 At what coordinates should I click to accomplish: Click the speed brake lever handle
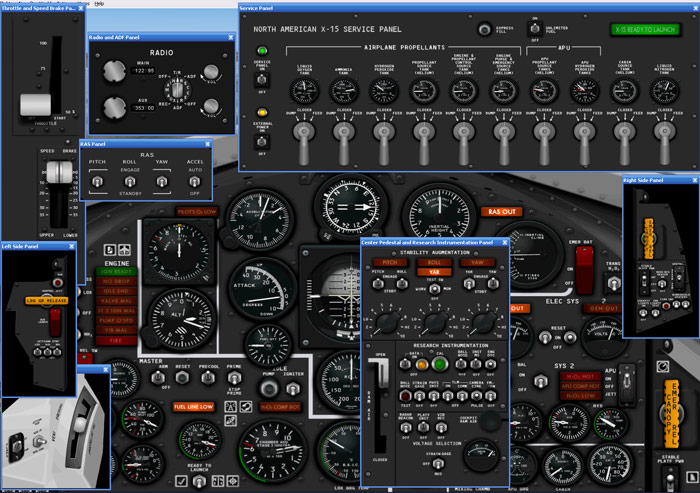tap(59, 173)
